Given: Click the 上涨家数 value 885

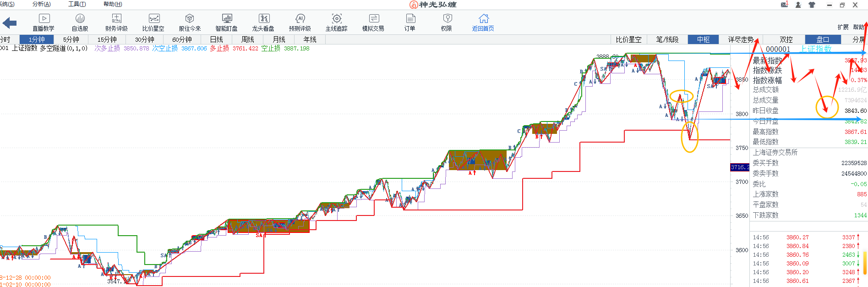Looking at the screenshot, I should click(x=862, y=194).
